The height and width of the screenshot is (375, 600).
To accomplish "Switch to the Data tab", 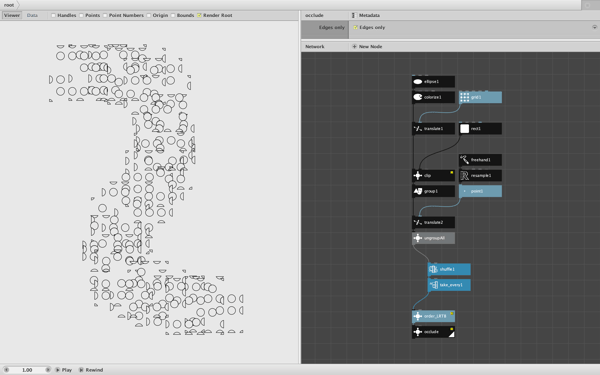I will [x=32, y=15].
